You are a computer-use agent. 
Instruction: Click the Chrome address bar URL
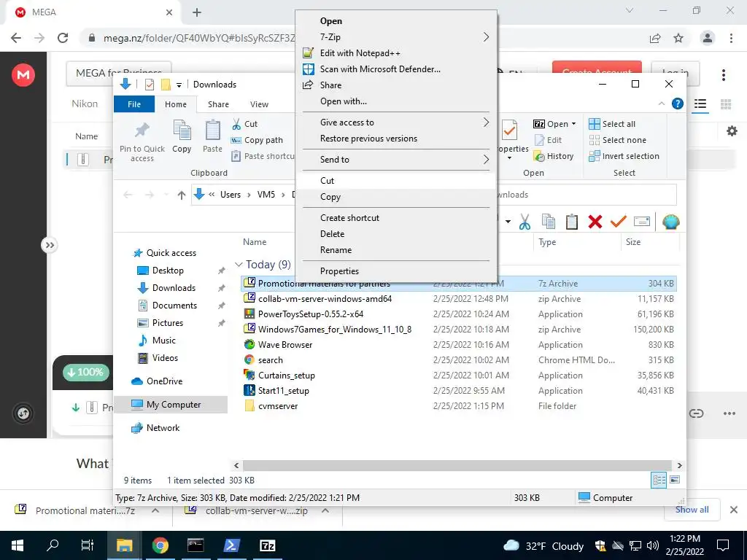(199, 38)
